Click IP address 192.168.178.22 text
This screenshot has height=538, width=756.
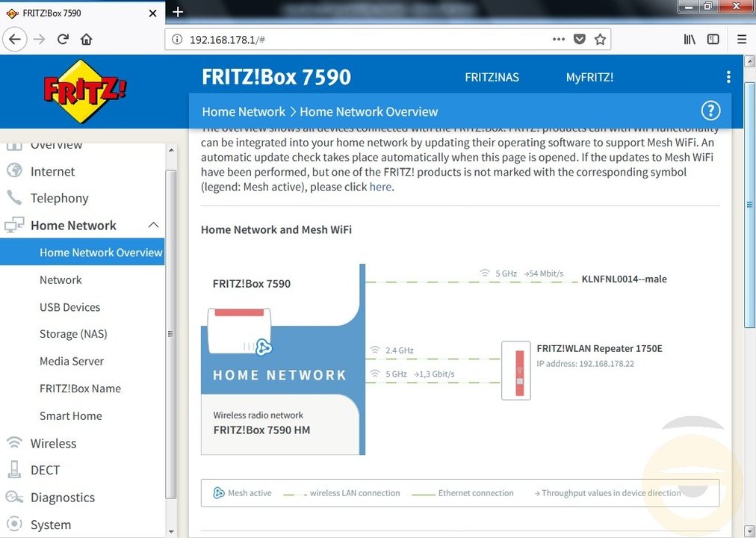pos(586,363)
